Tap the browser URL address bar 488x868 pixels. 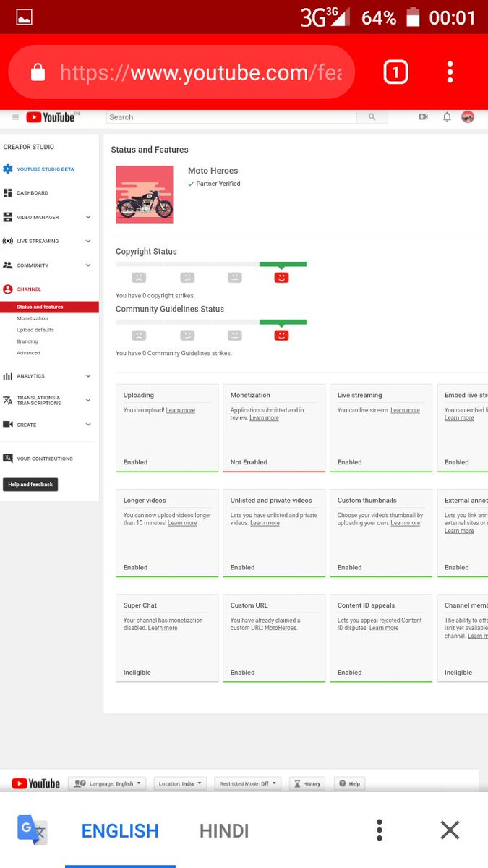(x=182, y=72)
